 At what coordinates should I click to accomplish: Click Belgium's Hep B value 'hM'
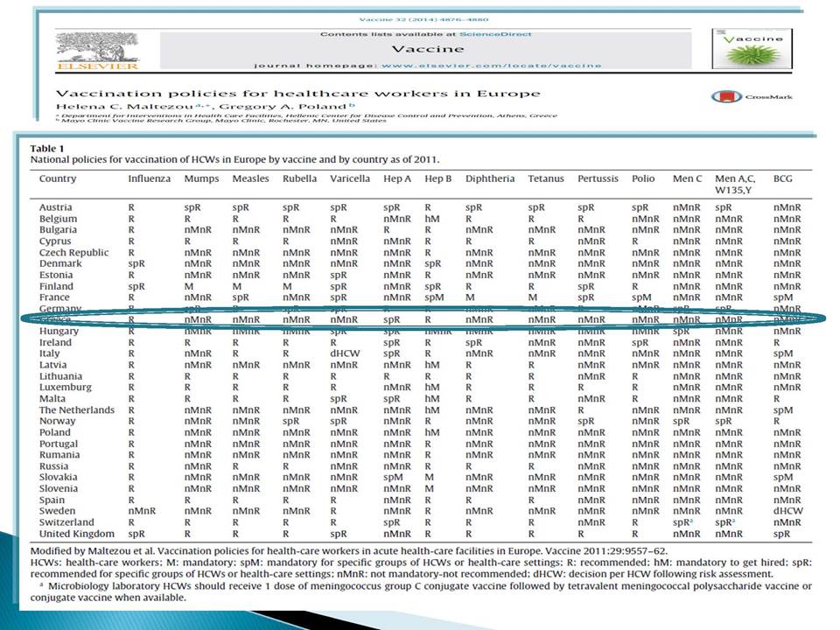tap(431, 219)
